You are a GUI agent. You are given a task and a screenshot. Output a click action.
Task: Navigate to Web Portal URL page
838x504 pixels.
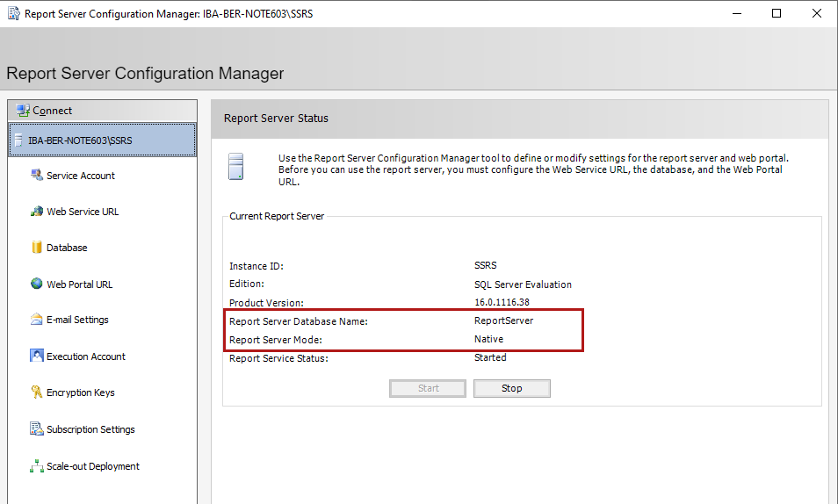[80, 284]
